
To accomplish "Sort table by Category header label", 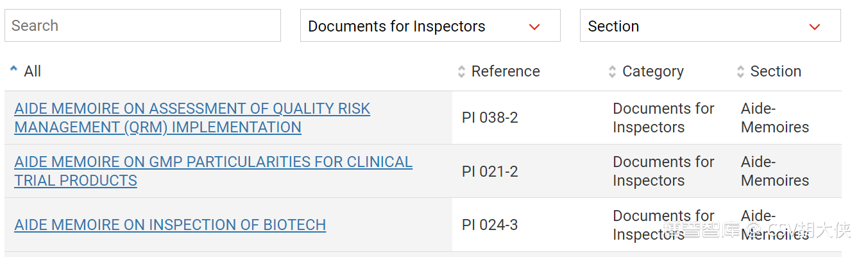I will pos(653,71).
